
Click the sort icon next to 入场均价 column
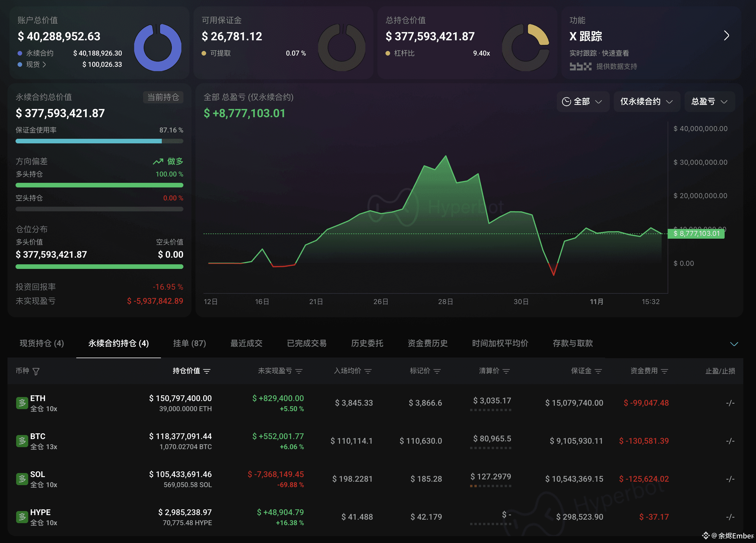pyautogui.click(x=368, y=371)
